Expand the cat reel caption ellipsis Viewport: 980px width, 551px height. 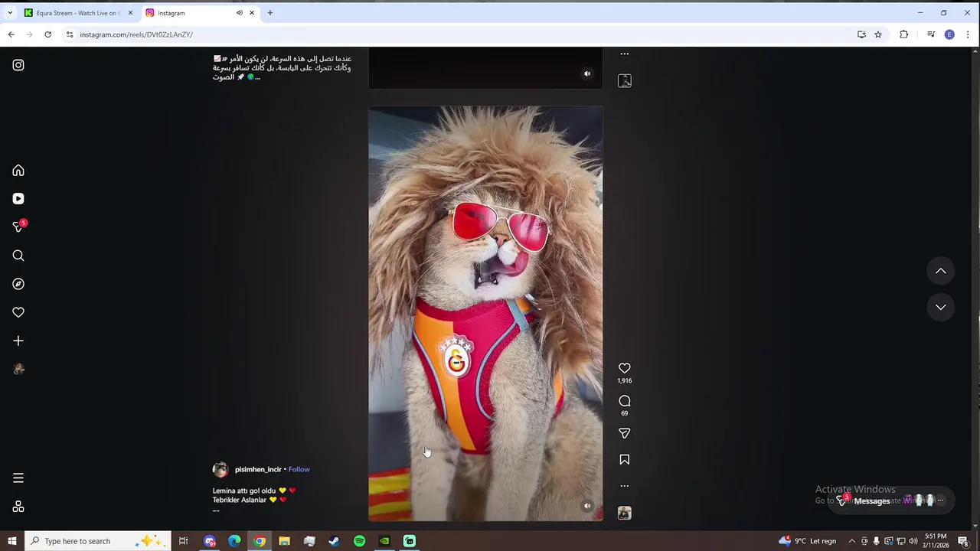pyautogui.click(x=216, y=510)
